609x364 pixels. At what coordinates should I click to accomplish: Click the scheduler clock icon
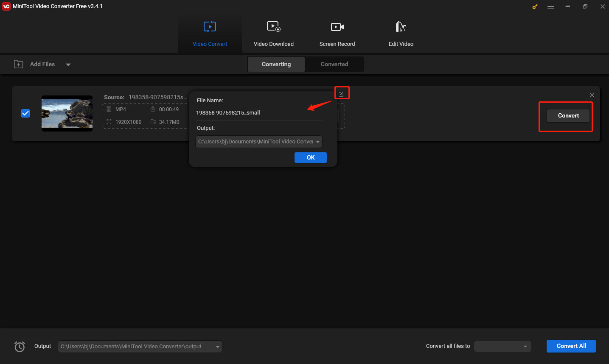20,347
